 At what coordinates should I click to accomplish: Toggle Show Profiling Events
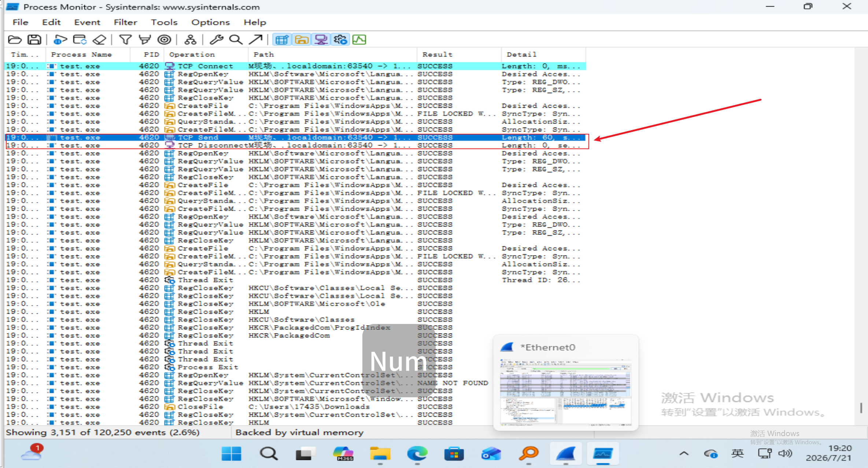(x=359, y=40)
